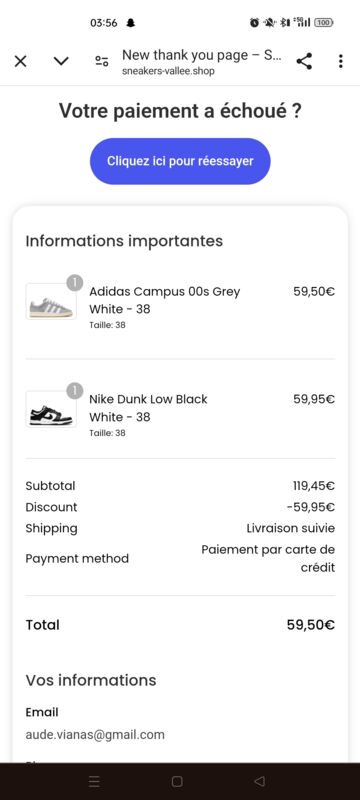The width and height of the screenshot is (360, 800).
Task: Tap the email aude.vianas@gmail.com
Action: pyautogui.click(x=95, y=735)
